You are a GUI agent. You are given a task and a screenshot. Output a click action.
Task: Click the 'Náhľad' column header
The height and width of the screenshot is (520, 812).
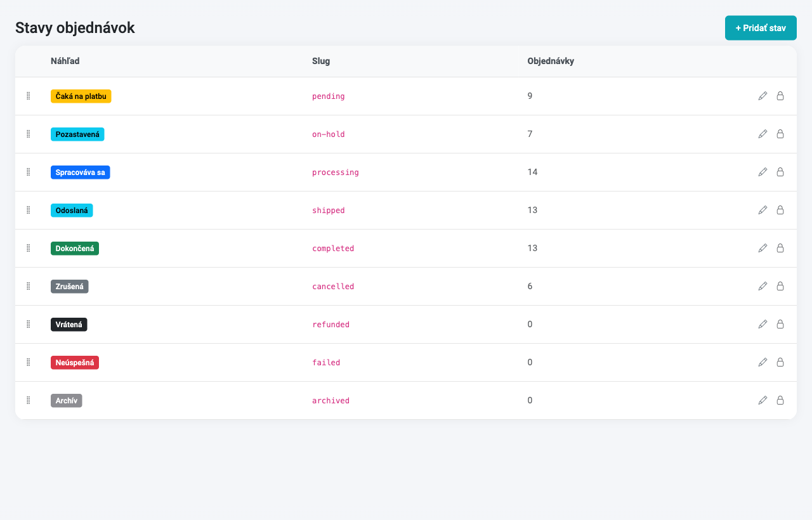(x=65, y=61)
